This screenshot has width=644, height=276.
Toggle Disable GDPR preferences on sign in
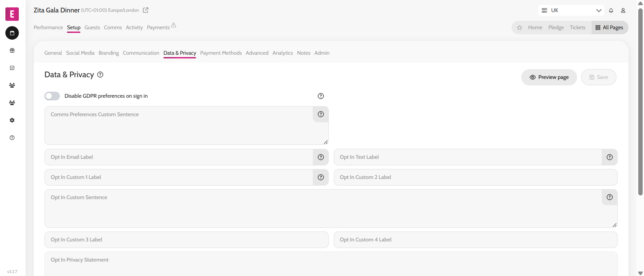[52, 96]
